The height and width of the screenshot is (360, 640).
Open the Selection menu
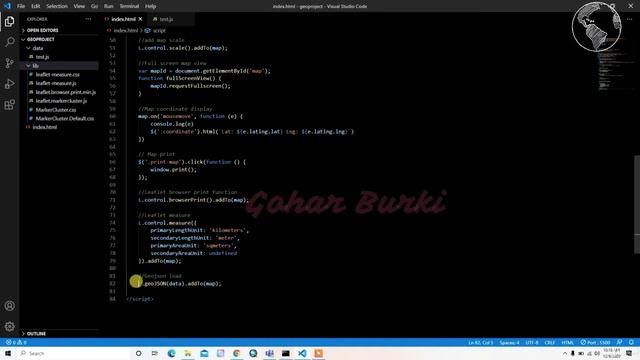[x=57, y=6]
